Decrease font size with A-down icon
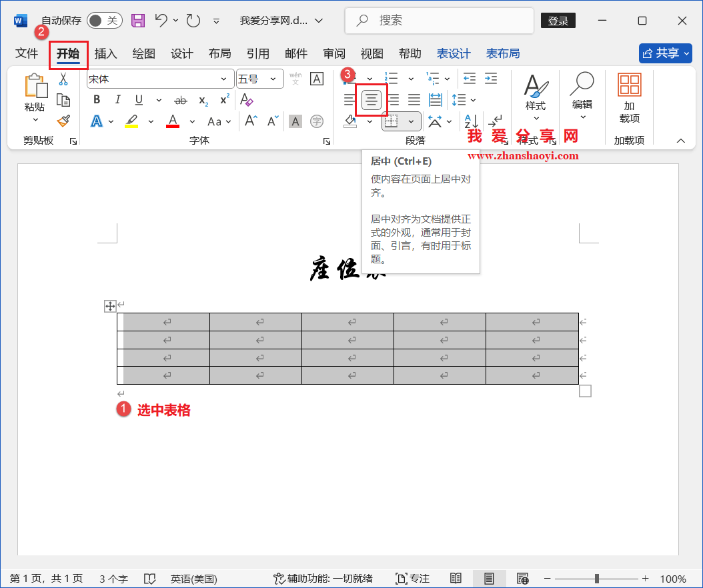 click(x=273, y=121)
